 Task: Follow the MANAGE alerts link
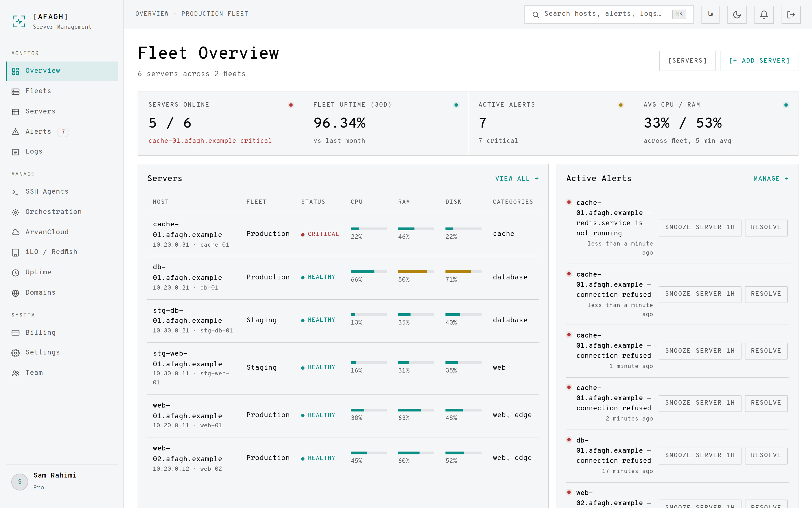(x=771, y=179)
